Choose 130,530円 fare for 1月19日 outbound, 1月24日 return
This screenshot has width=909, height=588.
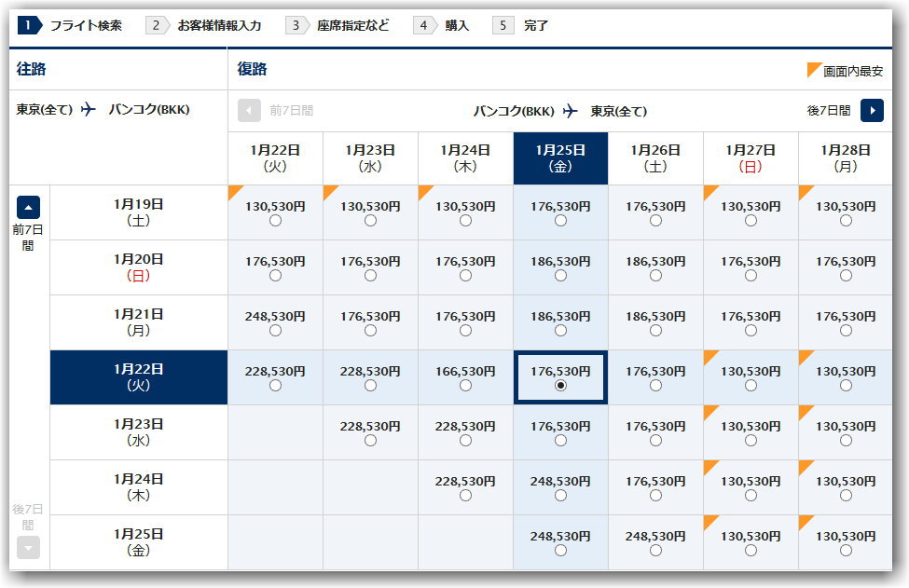pos(465,221)
